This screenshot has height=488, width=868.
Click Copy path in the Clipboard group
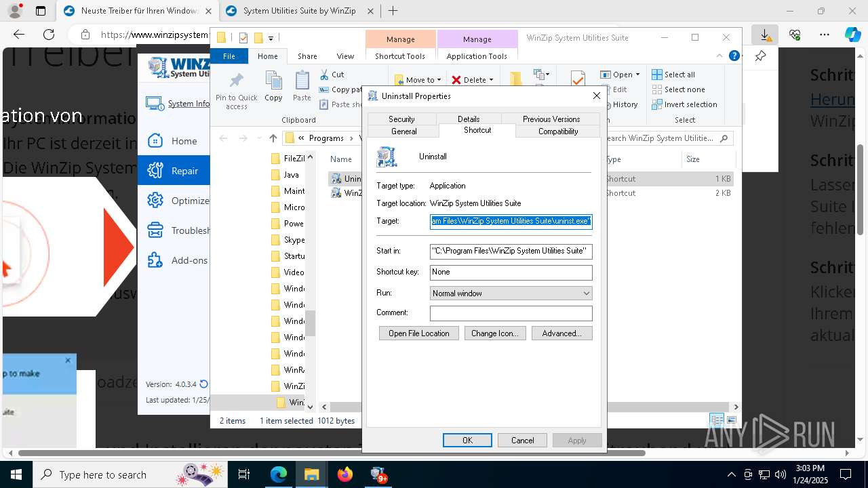pyautogui.click(x=341, y=89)
